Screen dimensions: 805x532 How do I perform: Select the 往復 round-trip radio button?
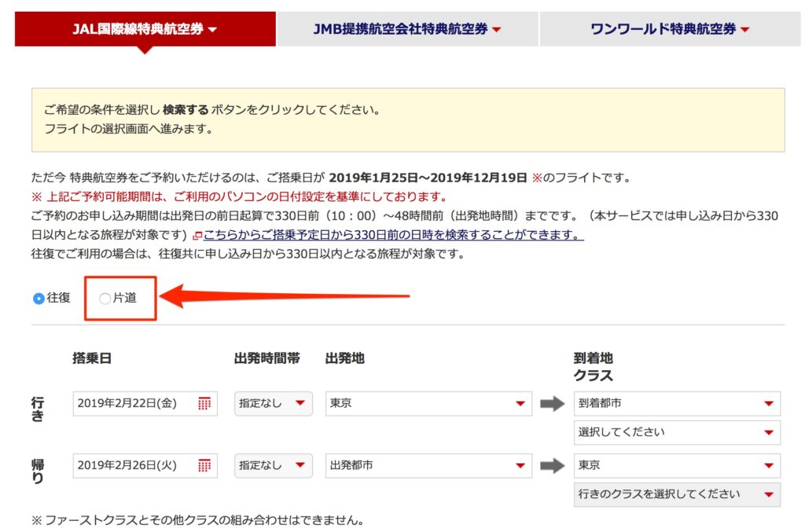pos(39,298)
